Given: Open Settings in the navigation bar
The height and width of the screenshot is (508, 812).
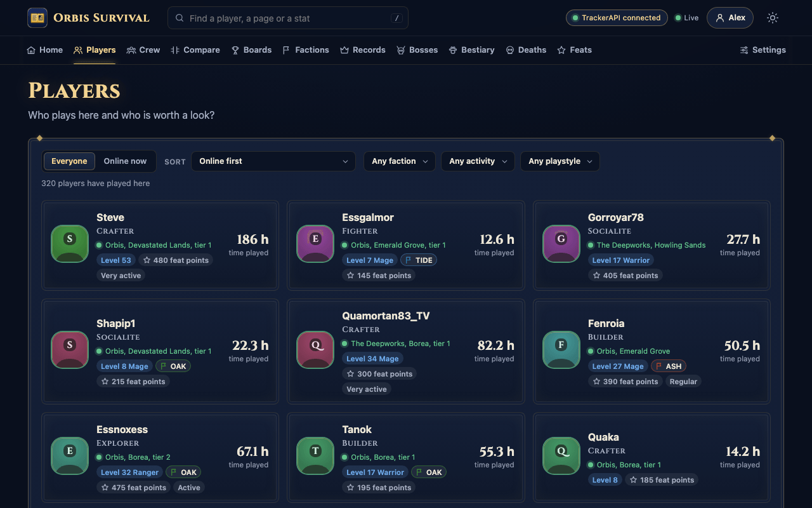Looking at the screenshot, I should pyautogui.click(x=763, y=50).
